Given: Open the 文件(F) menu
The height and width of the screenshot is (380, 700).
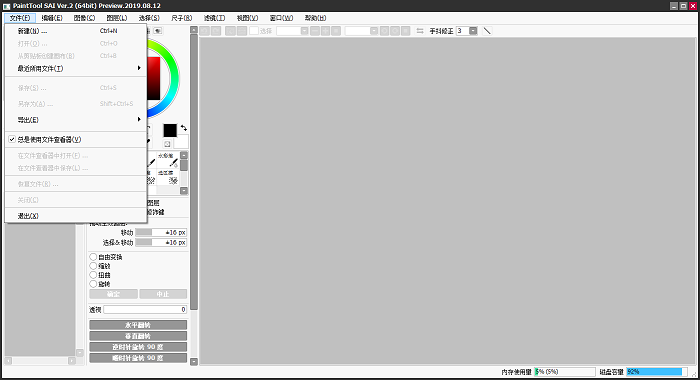Looking at the screenshot, I should click(x=20, y=18).
